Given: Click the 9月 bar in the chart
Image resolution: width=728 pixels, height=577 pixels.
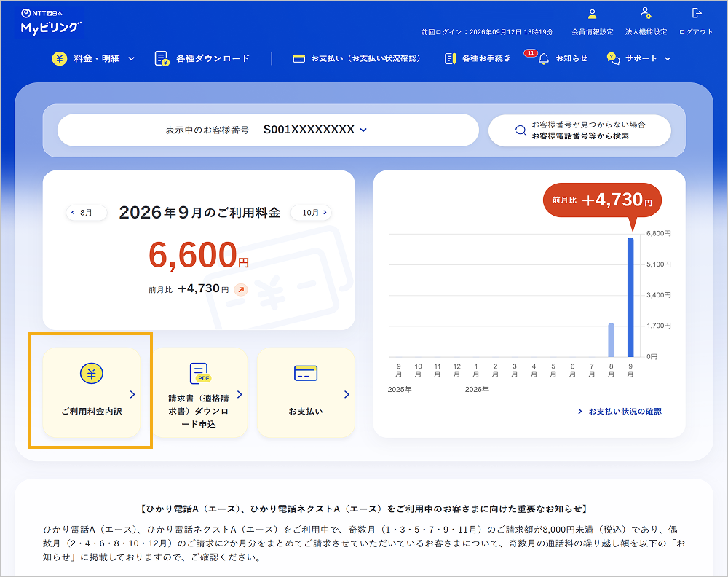Looking at the screenshot, I should pos(630,297).
